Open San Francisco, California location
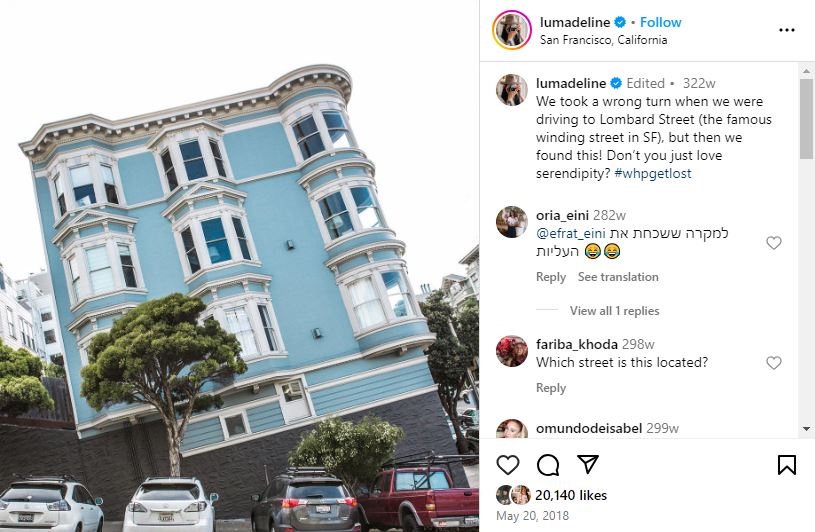Viewport: 815px width, 532px height. (603, 40)
